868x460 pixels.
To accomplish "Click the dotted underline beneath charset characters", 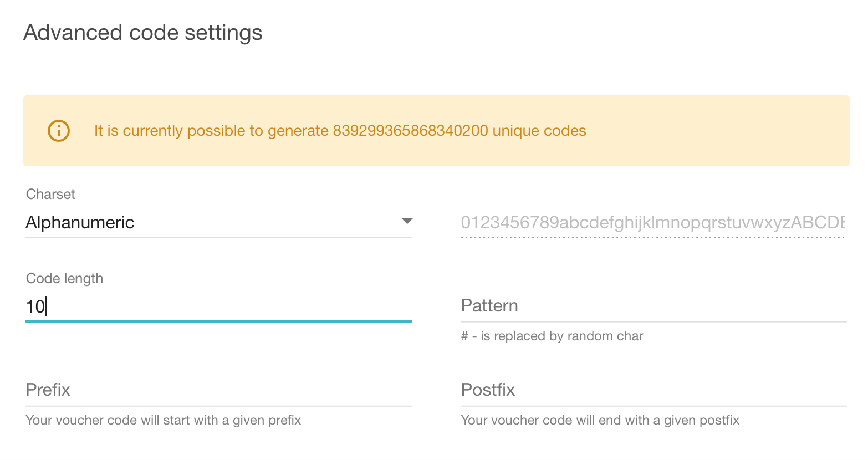I will tap(654, 238).
